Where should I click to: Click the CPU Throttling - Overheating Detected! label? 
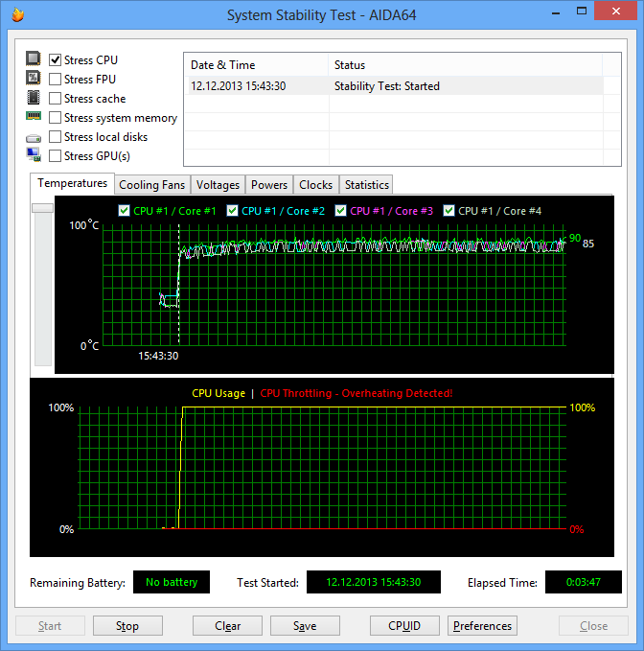coord(356,393)
